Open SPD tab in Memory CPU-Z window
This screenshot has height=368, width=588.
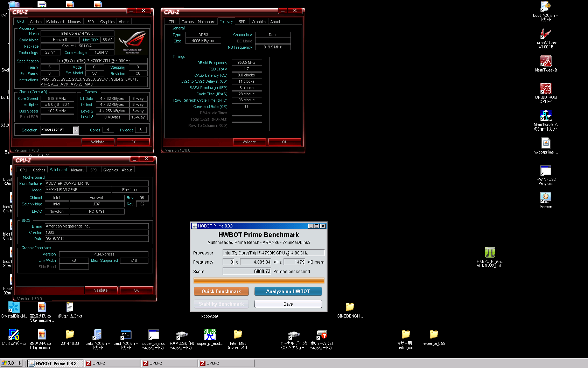pos(242,22)
